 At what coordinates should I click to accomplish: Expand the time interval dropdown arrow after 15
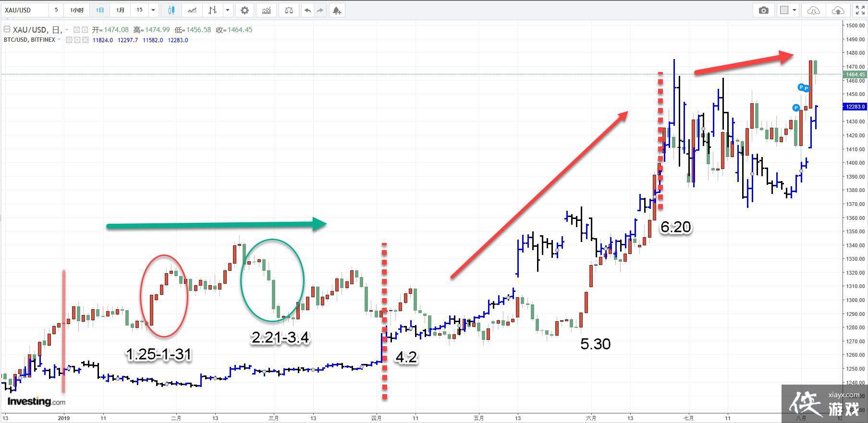point(153,10)
